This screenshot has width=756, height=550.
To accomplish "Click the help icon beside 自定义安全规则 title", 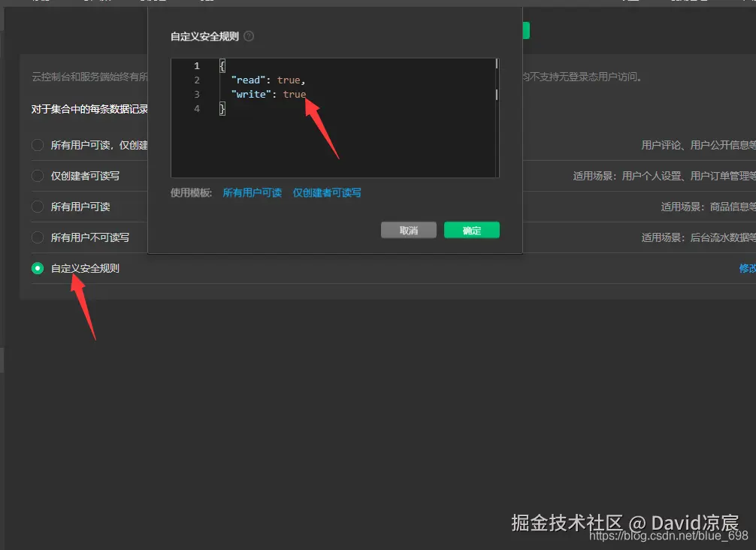I will tap(247, 35).
